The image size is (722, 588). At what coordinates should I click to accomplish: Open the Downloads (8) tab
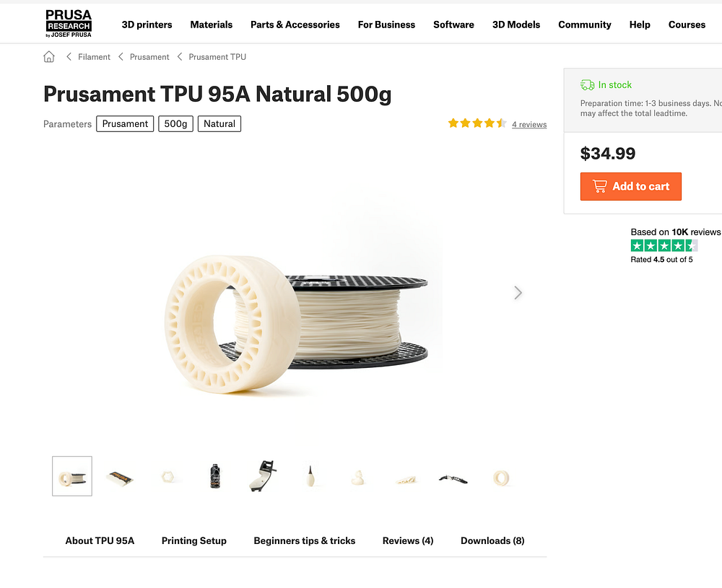pos(492,540)
